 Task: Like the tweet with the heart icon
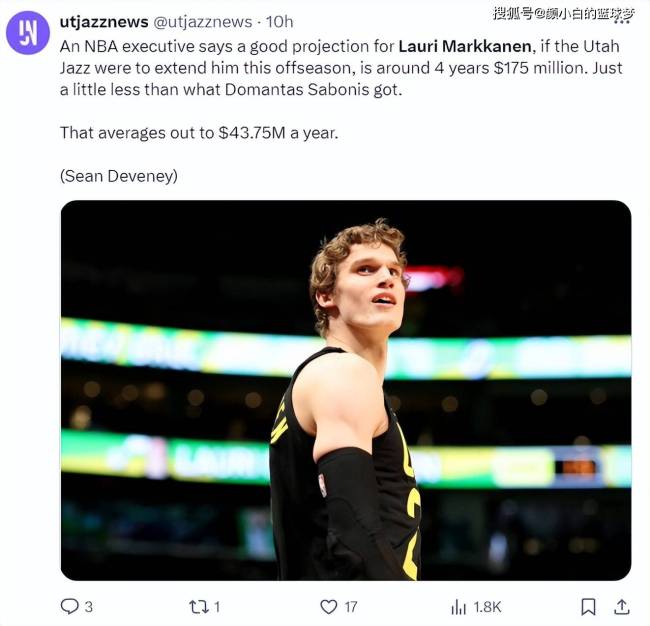click(328, 606)
